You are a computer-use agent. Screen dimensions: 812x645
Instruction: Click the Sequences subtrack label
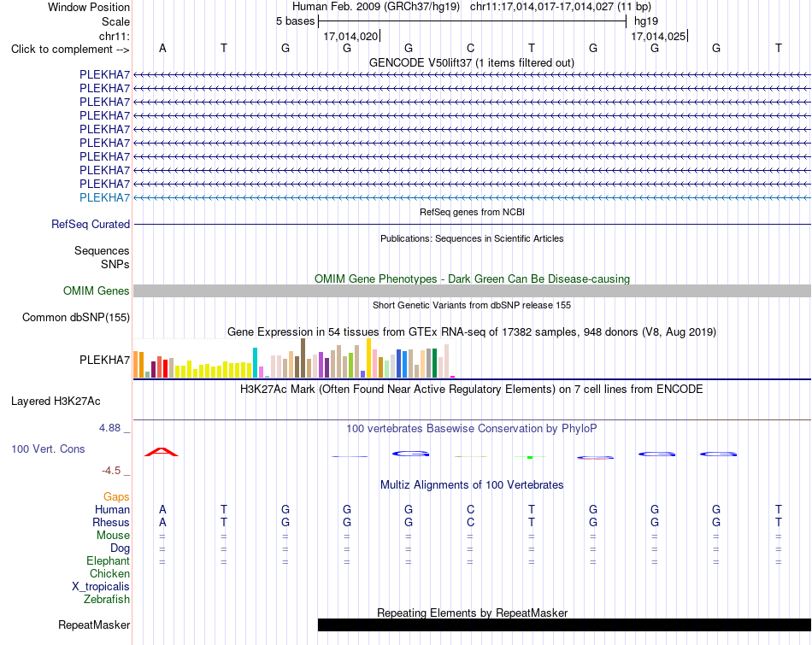102,250
